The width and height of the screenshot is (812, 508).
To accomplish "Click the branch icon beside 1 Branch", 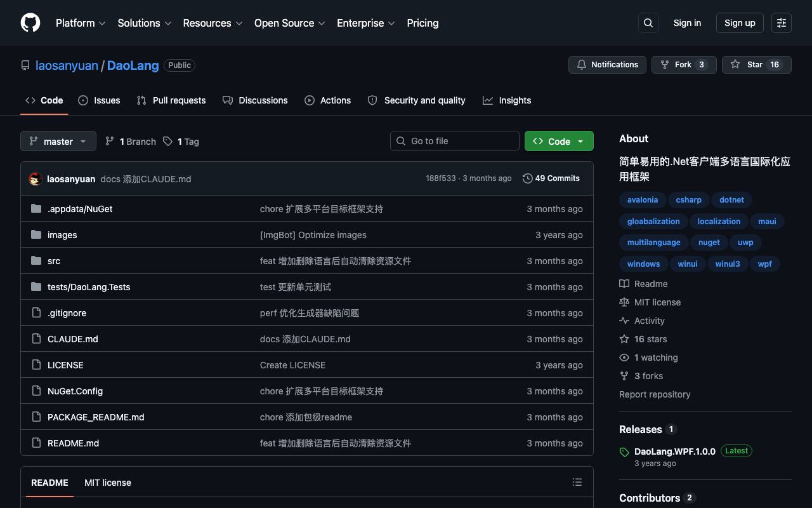I will pos(110,141).
